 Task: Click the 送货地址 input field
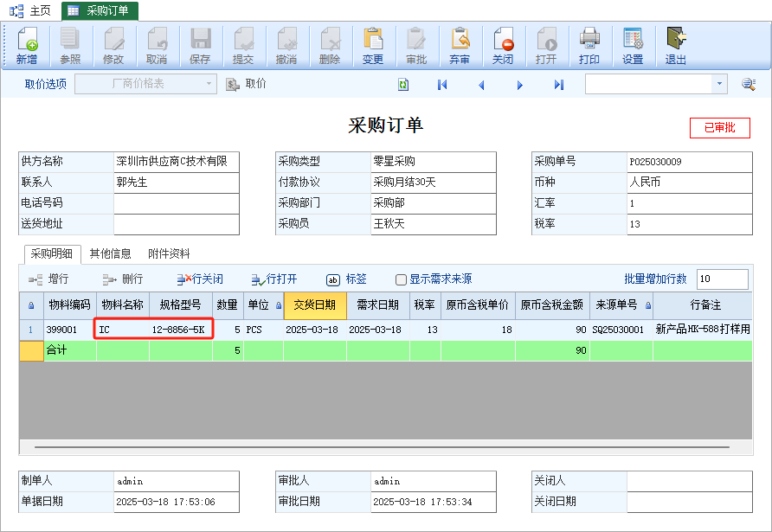click(x=177, y=224)
